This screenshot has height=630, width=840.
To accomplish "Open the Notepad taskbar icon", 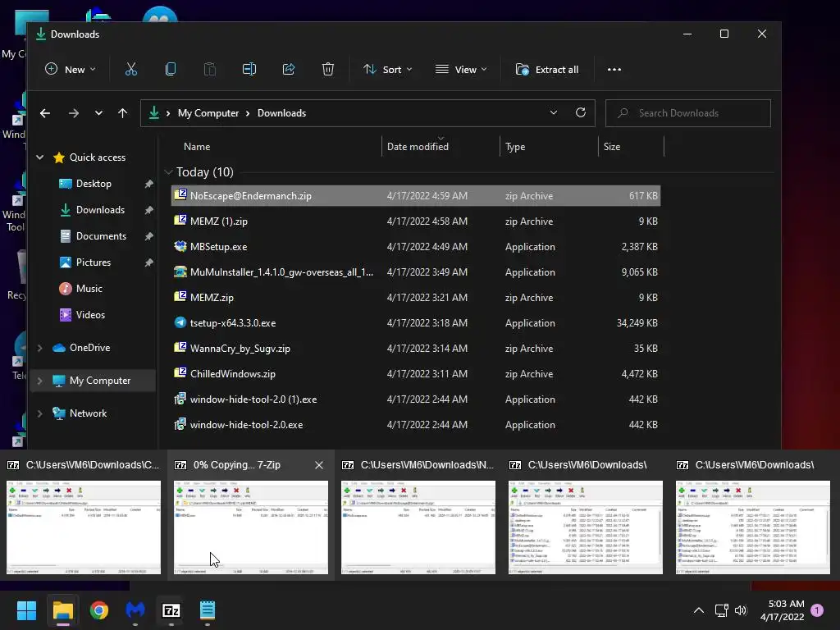I will pyautogui.click(x=208, y=610).
